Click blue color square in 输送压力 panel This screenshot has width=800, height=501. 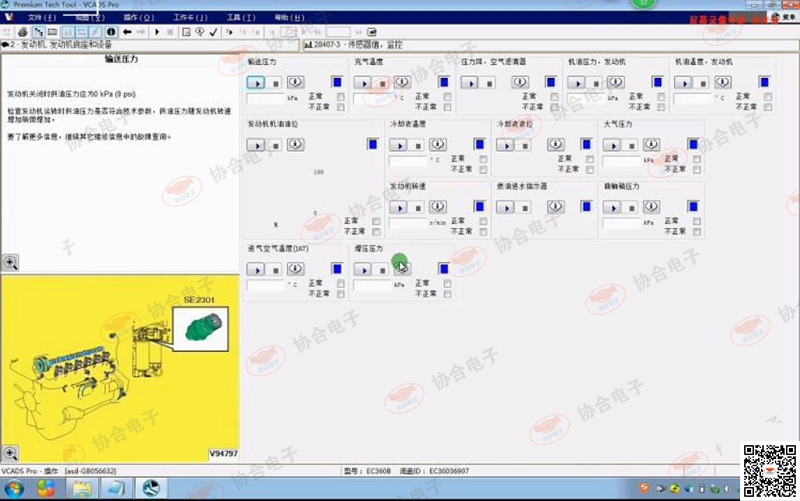pyautogui.click(x=337, y=82)
